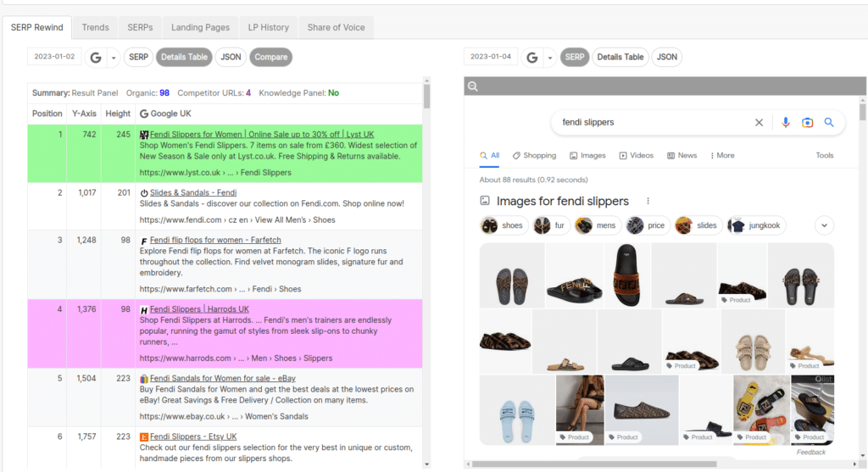Select the shoes image filter chip
Image resolution: width=868 pixels, height=472 pixels.
[x=504, y=225]
